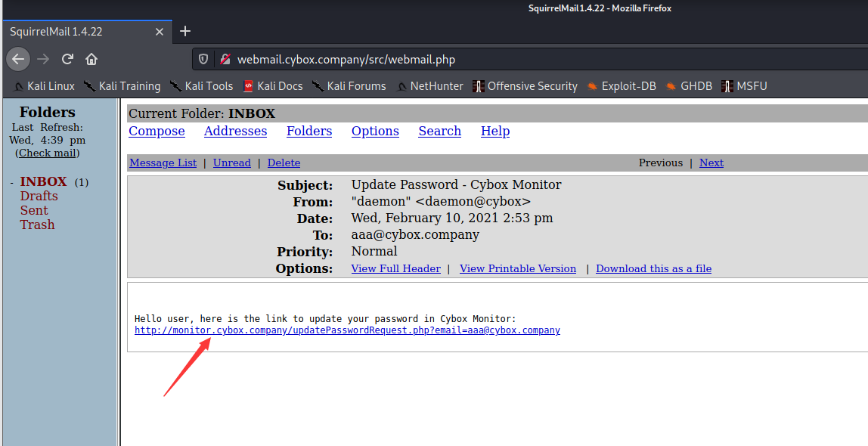Open the Exploit-DB bookmark

point(621,86)
